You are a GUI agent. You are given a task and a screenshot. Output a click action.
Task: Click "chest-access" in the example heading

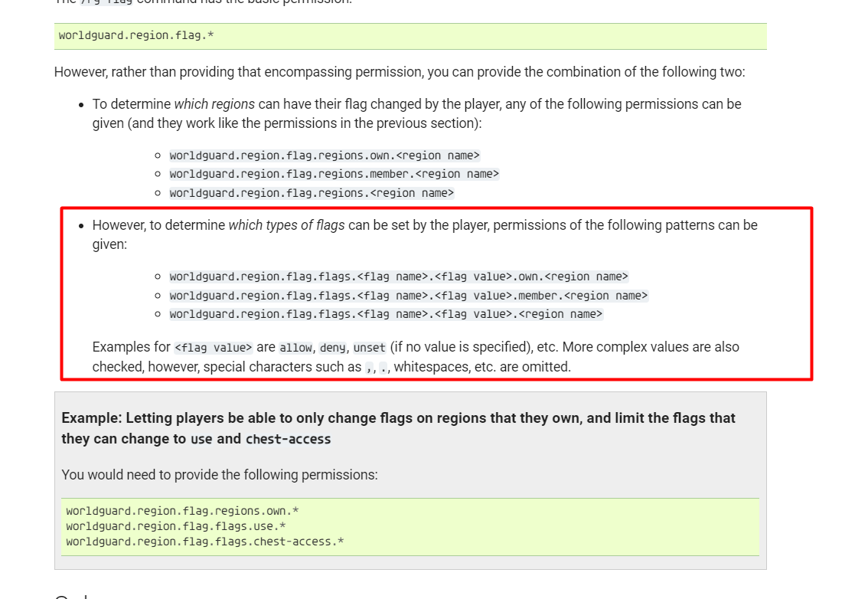pos(288,439)
